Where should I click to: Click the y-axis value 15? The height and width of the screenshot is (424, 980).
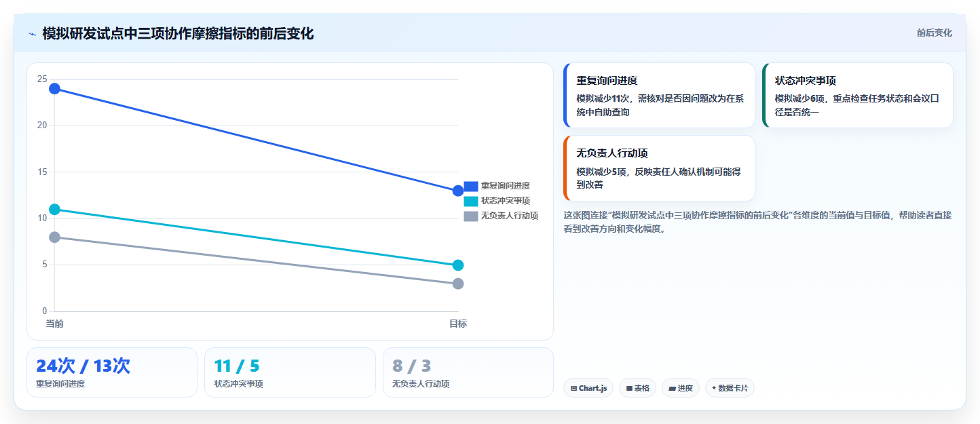(42, 172)
